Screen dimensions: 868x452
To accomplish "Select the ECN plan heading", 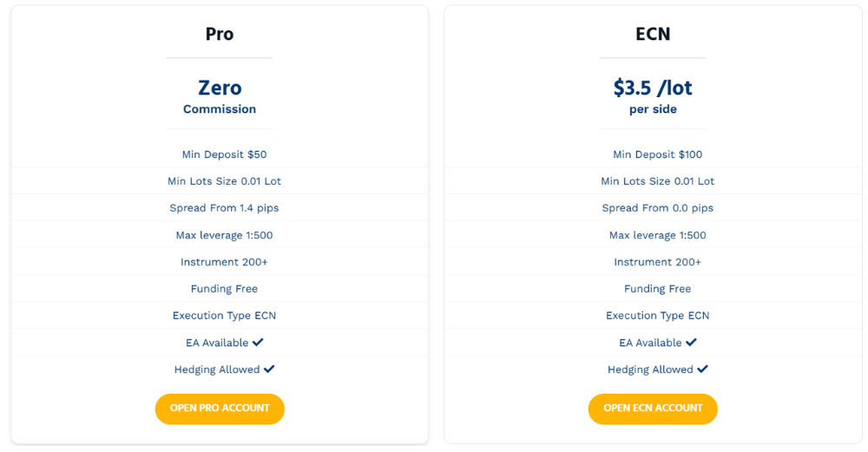I will (x=653, y=35).
